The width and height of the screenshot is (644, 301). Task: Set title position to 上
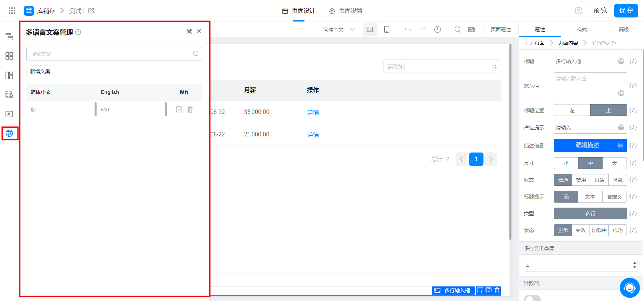coord(608,110)
